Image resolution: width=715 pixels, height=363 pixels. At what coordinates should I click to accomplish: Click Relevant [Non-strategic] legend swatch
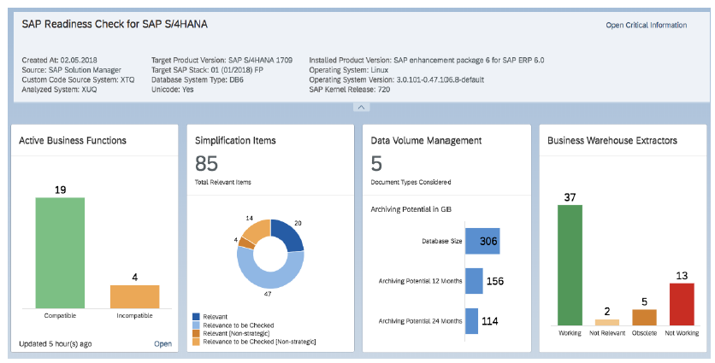coord(196,333)
